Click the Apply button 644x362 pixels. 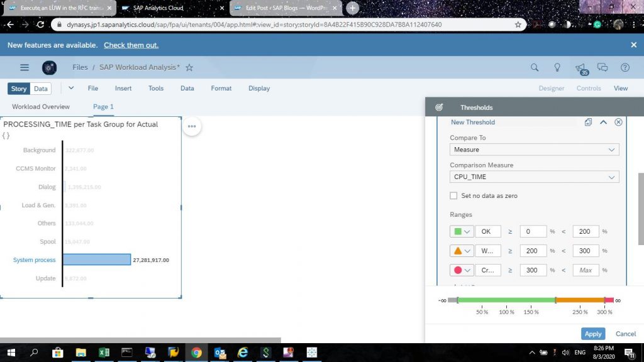592,334
